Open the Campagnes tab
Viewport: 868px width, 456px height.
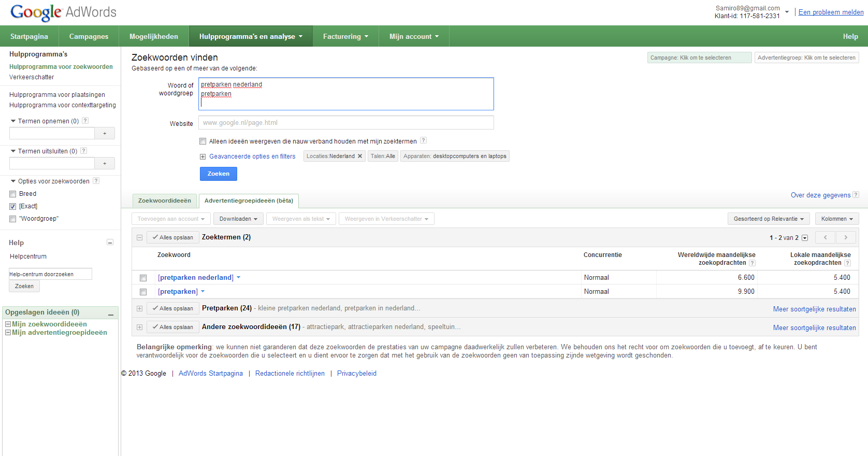coord(89,36)
